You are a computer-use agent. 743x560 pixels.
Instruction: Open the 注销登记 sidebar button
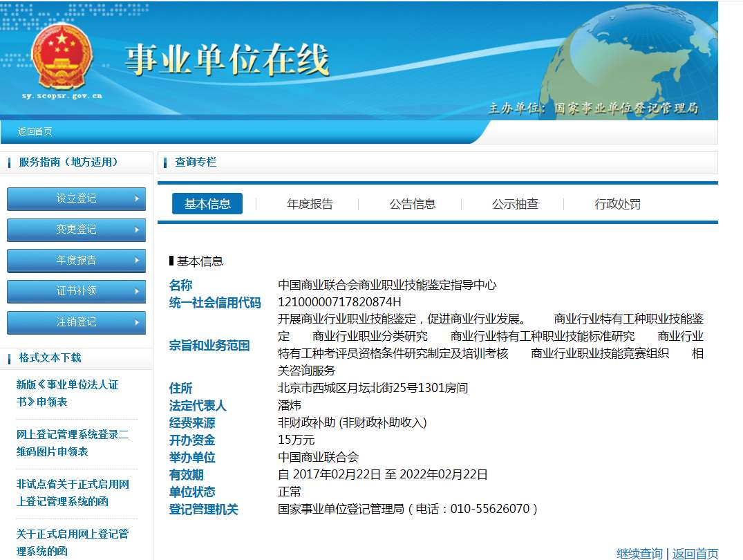click(x=76, y=322)
